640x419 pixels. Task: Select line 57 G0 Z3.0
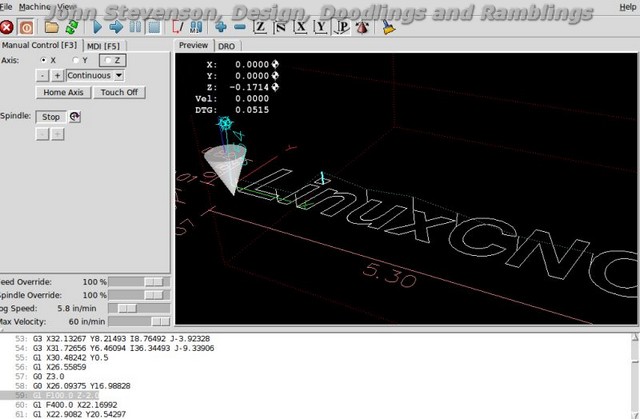coord(40,377)
